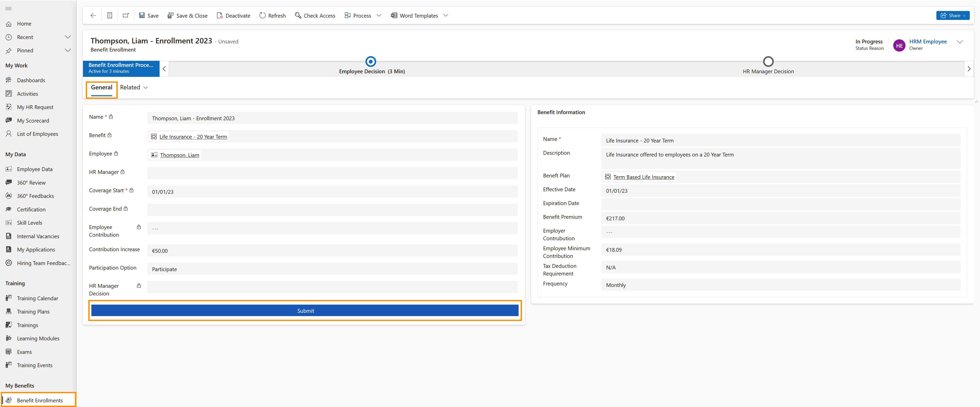980x407 pixels.
Task: Click the hamburger menu icon
Action: coord(8,8)
